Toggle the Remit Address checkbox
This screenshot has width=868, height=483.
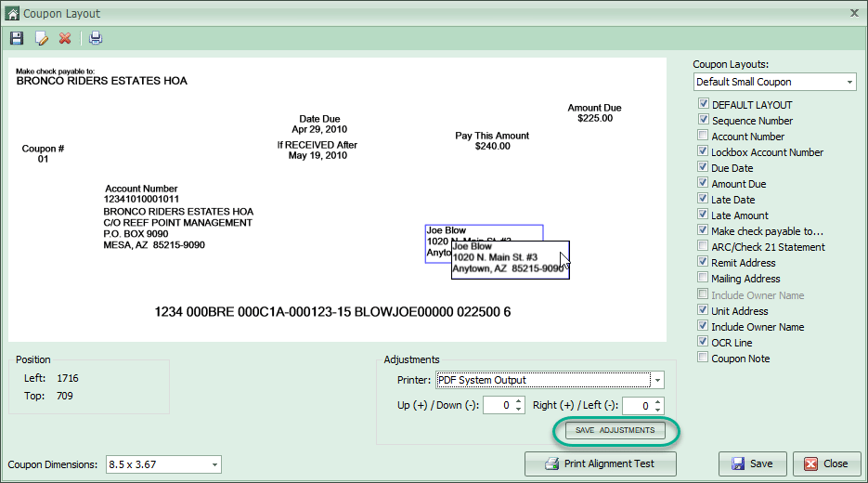click(x=703, y=261)
